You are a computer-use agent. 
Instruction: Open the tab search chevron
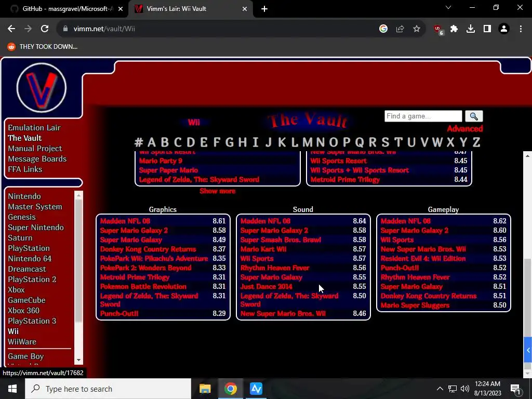coord(448,7)
